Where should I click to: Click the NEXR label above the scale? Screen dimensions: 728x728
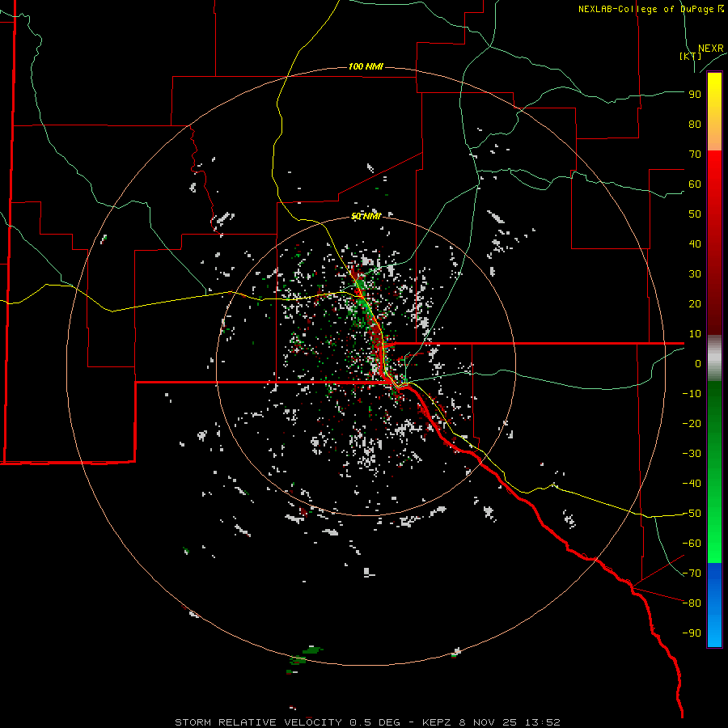(710, 49)
